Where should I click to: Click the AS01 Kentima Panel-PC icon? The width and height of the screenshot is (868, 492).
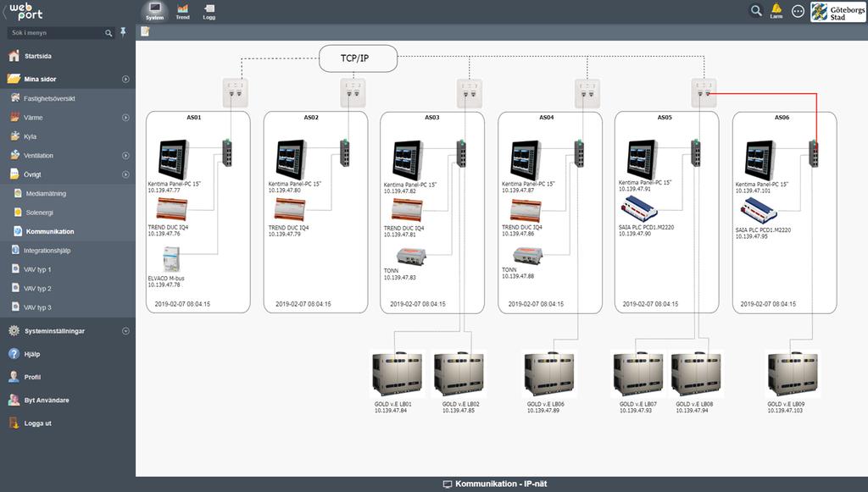[x=173, y=159]
